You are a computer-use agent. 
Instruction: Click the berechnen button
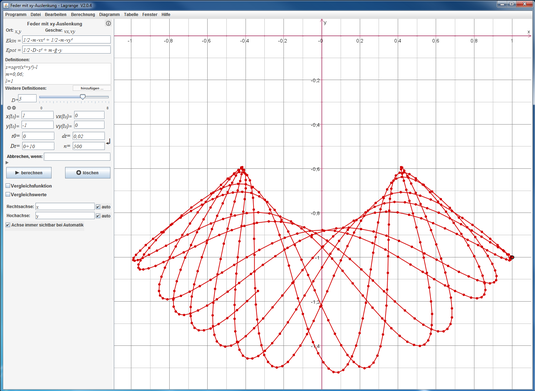coord(29,173)
